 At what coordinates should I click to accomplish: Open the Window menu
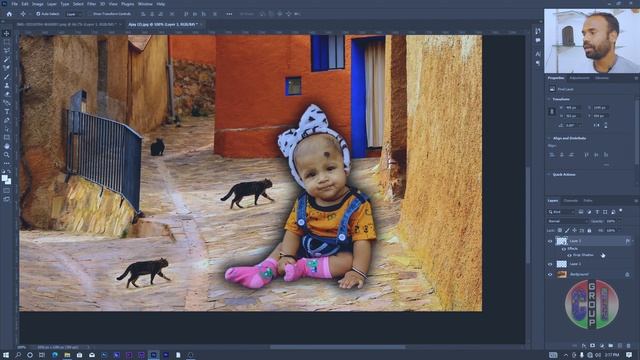click(145, 4)
